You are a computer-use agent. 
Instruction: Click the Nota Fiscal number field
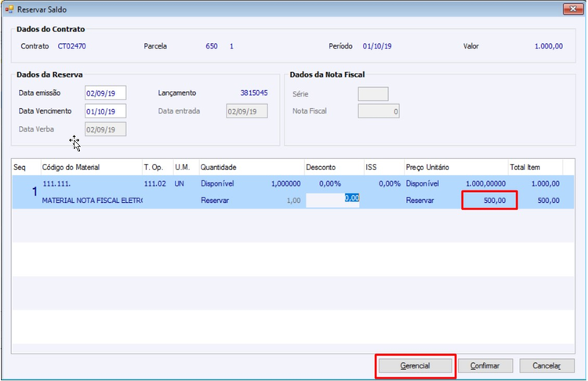tap(379, 111)
